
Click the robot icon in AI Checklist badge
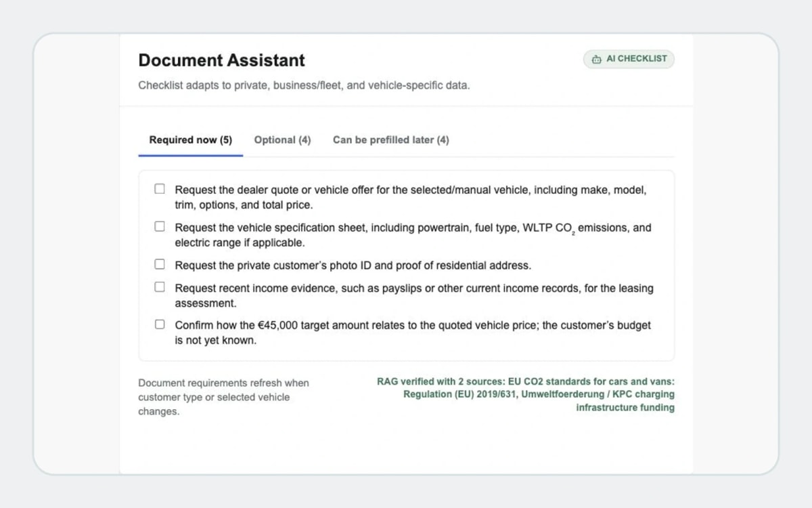point(596,59)
